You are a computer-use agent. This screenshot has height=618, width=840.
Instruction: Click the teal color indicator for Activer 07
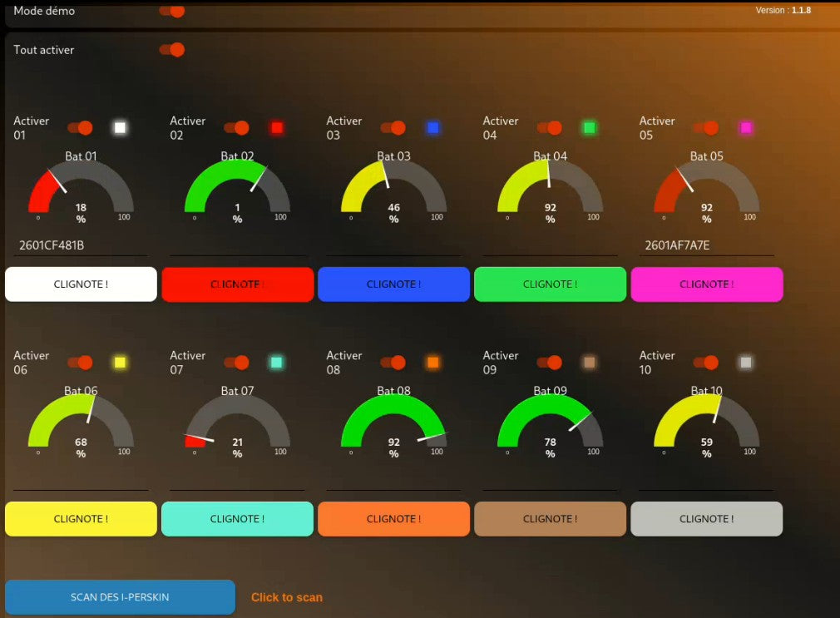tap(277, 363)
